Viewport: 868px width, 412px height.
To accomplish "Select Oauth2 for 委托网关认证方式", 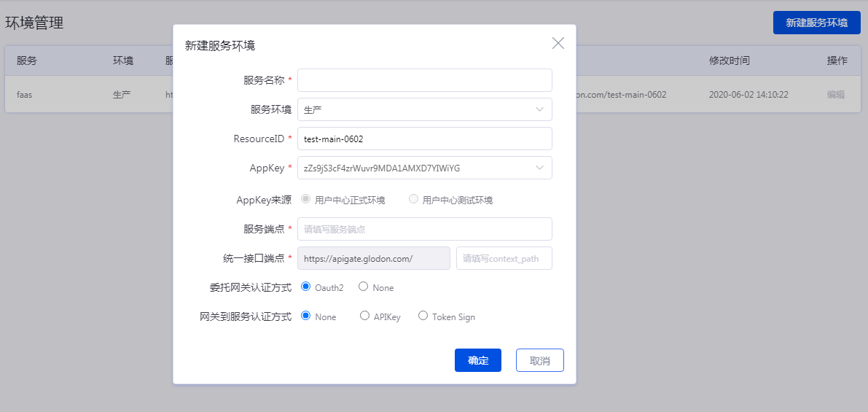I will pyautogui.click(x=306, y=287).
